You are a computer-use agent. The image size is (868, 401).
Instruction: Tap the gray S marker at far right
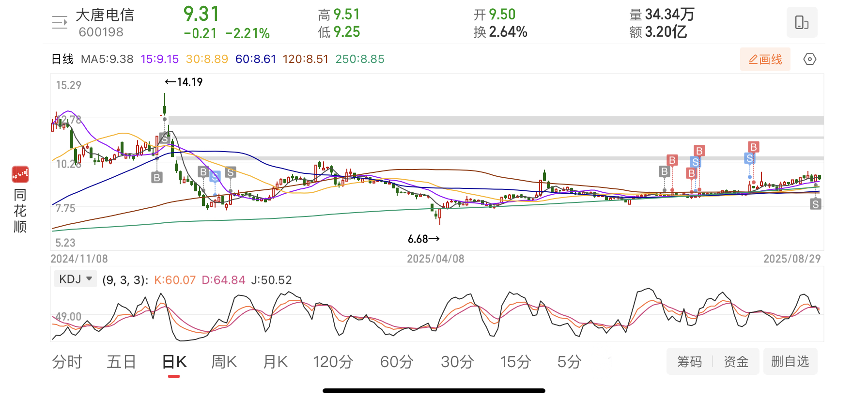(816, 204)
